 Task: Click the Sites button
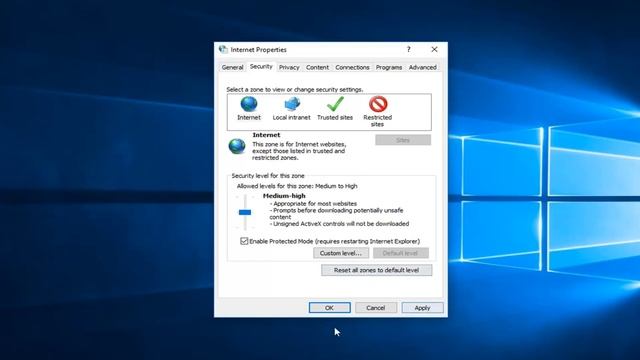403,140
